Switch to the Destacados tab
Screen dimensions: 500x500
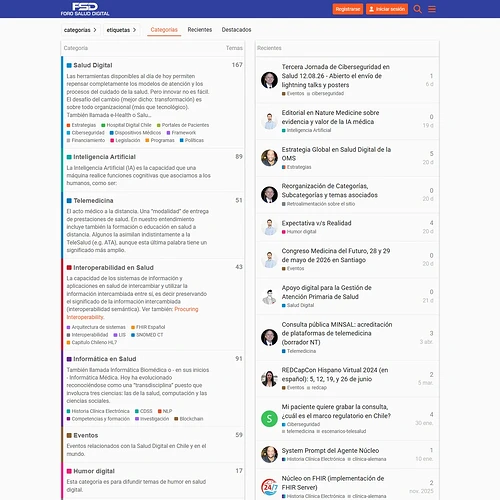point(236,30)
